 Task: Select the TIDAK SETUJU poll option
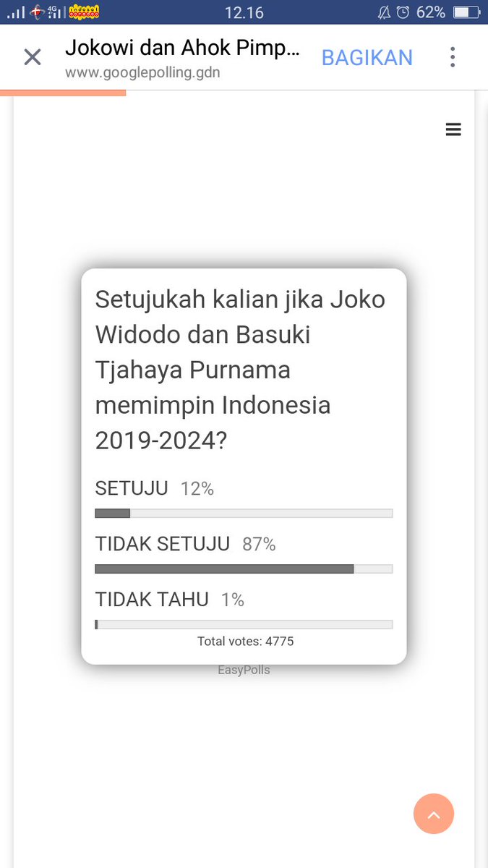[163, 544]
